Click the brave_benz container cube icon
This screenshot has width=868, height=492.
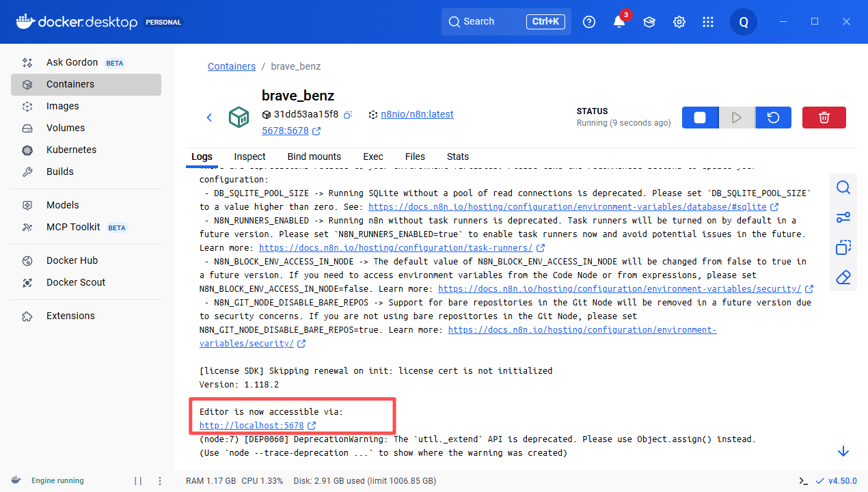click(239, 117)
